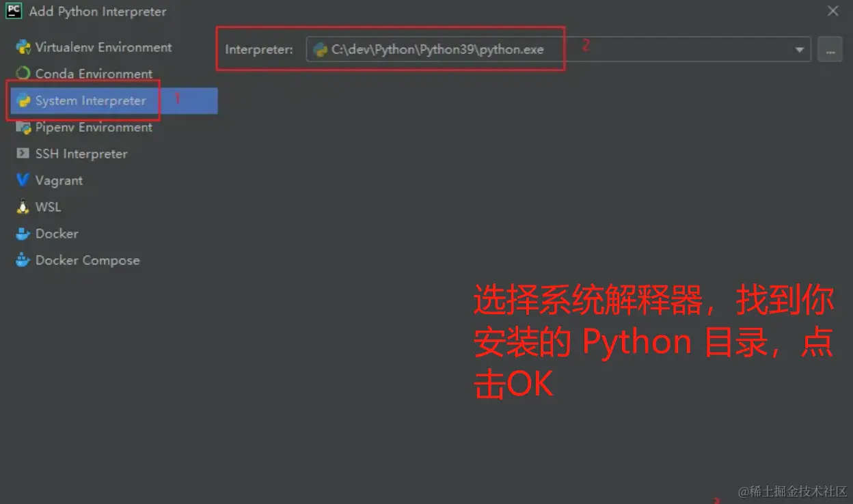
Task: Click python icon inside Interpreter field
Action: pos(320,49)
